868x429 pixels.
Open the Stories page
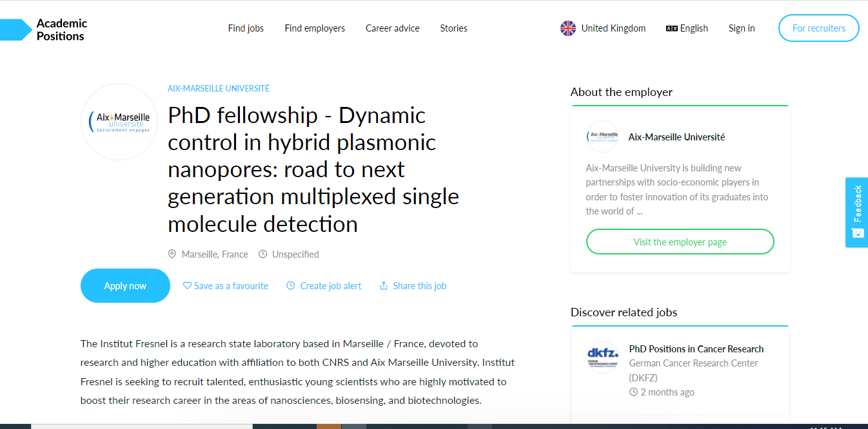pos(453,28)
